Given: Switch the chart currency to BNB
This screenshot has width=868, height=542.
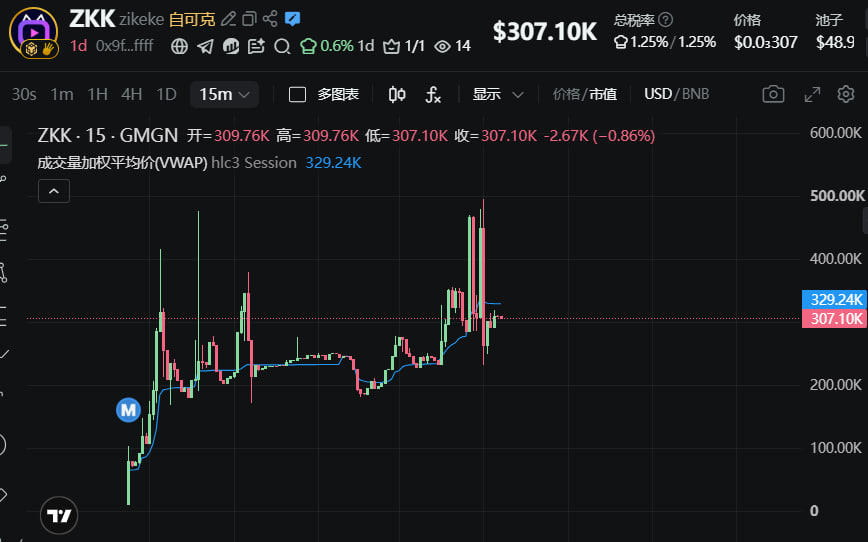Looking at the screenshot, I should click(x=695, y=94).
